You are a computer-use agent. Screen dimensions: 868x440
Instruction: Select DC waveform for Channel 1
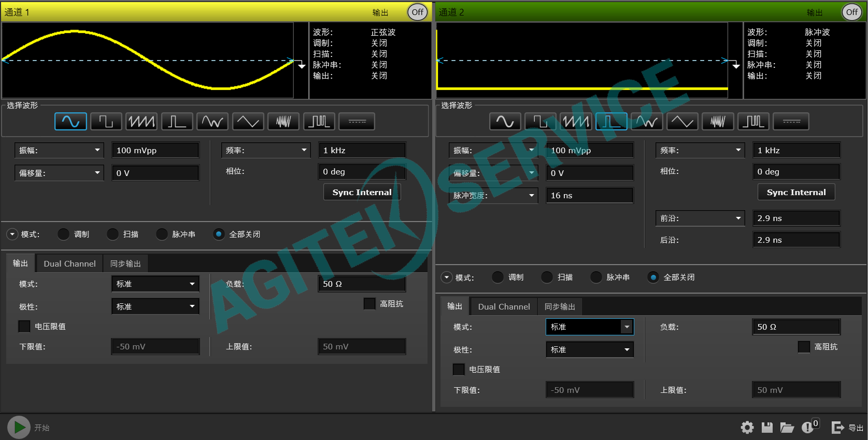[357, 122]
